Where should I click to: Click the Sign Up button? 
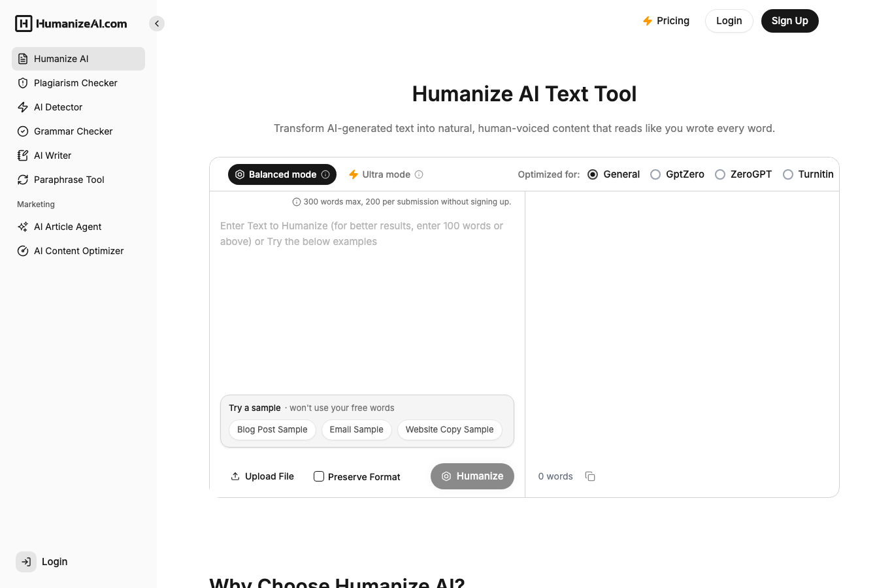pyautogui.click(x=790, y=21)
